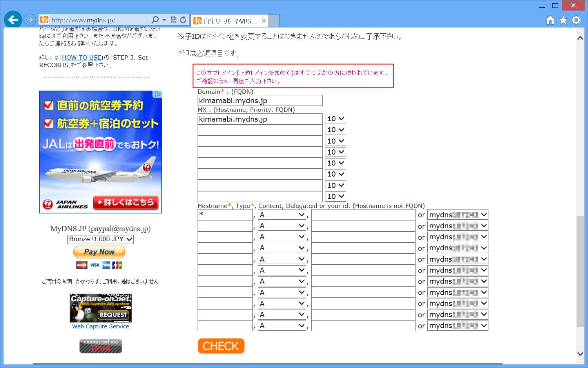
Task: Open favorites with the star icon
Action: click(x=563, y=20)
